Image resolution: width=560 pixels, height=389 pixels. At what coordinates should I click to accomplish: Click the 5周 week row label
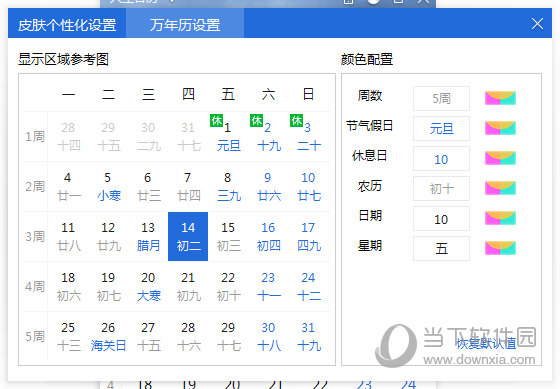[x=35, y=336]
